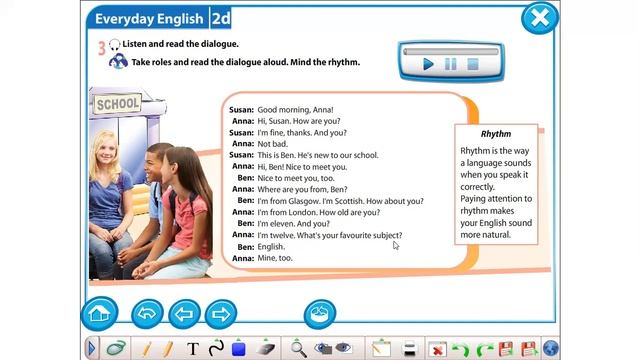Click the eye with camera icon
The image size is (640, 360).
323,348
